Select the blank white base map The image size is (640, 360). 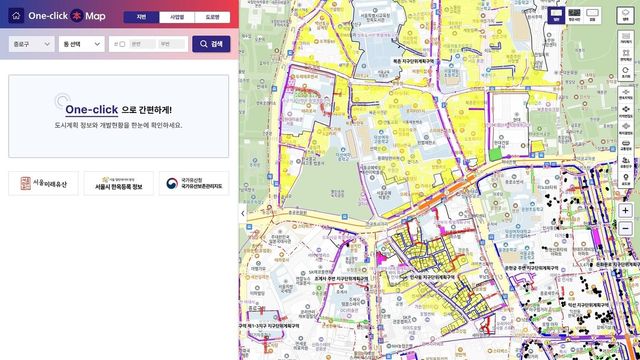pyautogui.click(x=592, y=16)
